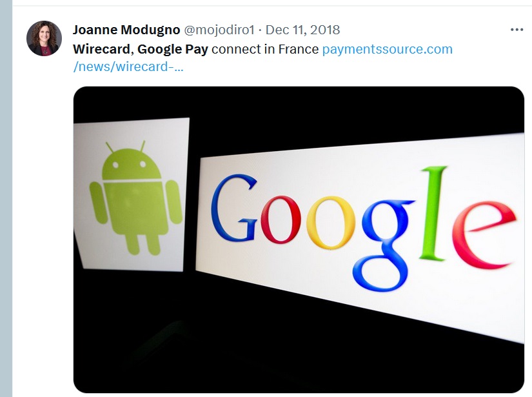
Task: Click the yellow letter o in Google
Action: point(330,223)
